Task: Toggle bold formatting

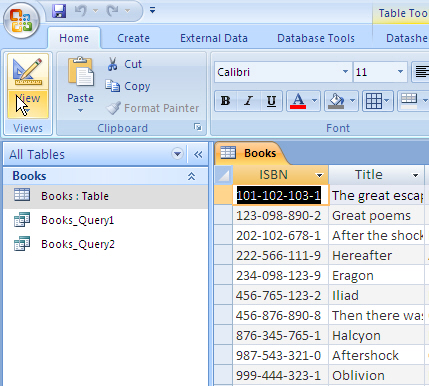Action: [226, 101]
